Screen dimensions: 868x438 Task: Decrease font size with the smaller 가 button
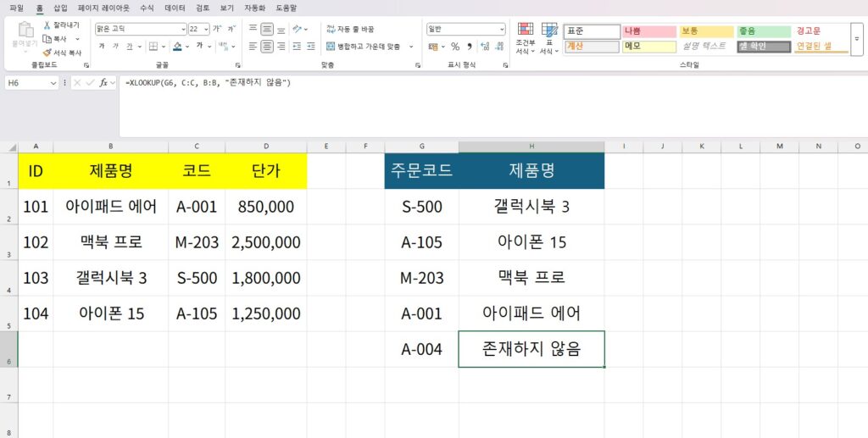231,29
